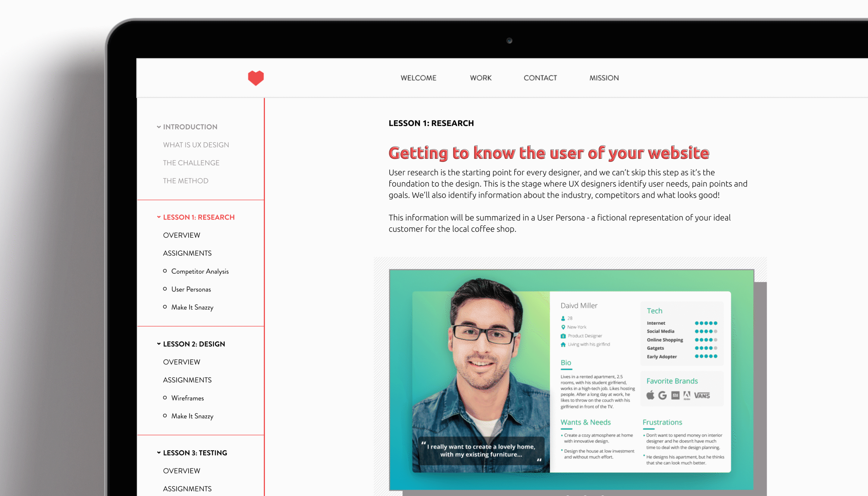868x496 pixels.
Task: Click the red heart logo
Action: 256,78
